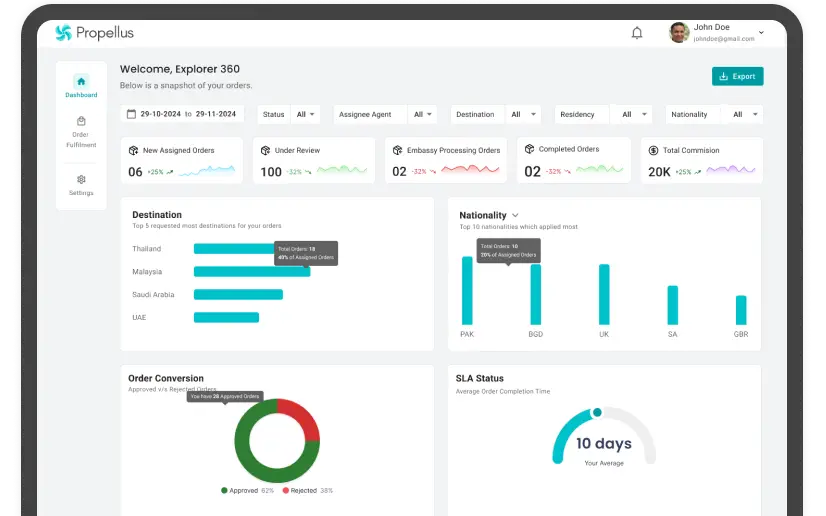
Task: Click the Propellus logo icon
Action: [64, 33]
